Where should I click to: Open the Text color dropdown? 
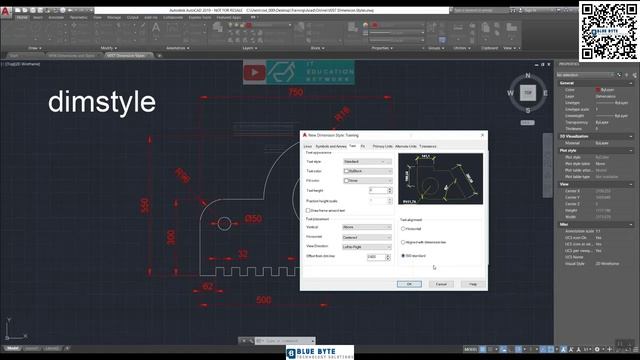pyautogui.click(x=367, y=171)
